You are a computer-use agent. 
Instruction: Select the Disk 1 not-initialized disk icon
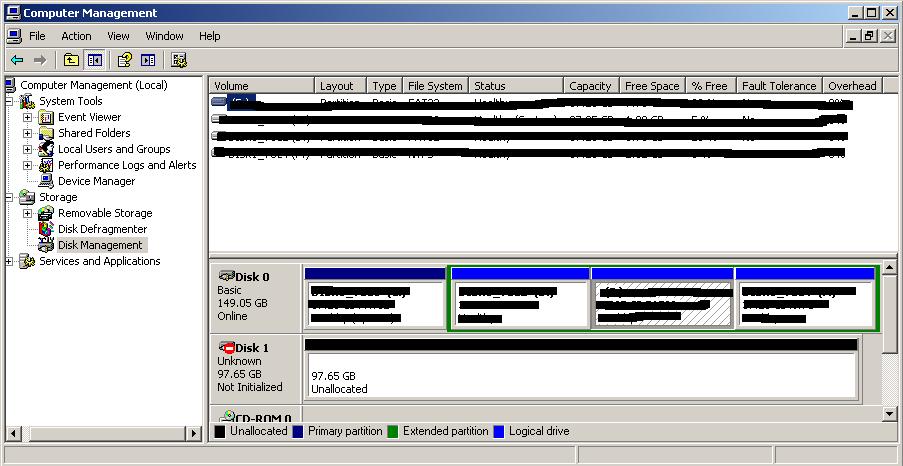[226, 347]
